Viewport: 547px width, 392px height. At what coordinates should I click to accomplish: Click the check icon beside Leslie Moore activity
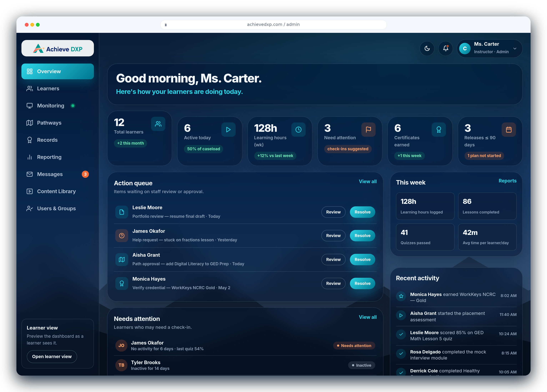click(401, 334)
